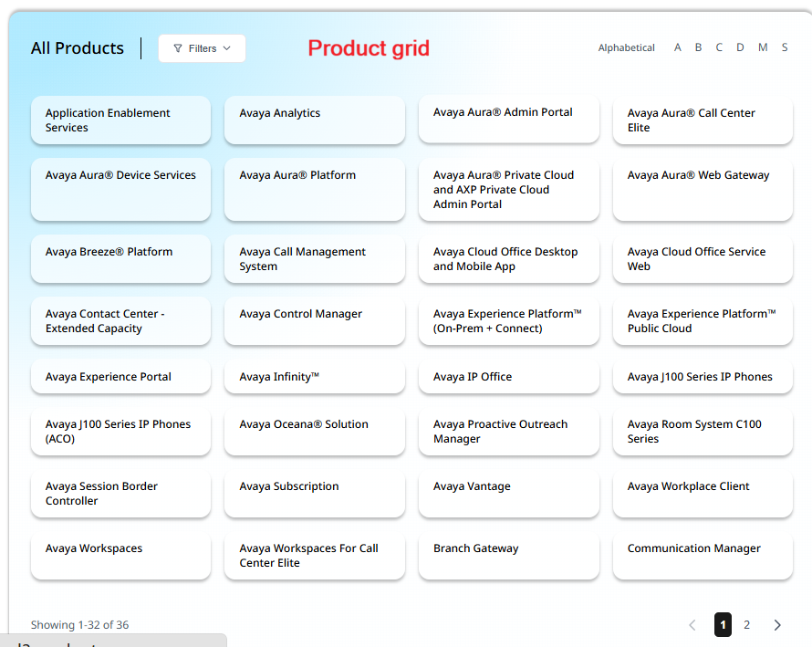Jump to letter S products
Screen dimensions: 812x647
pos(785,47)
